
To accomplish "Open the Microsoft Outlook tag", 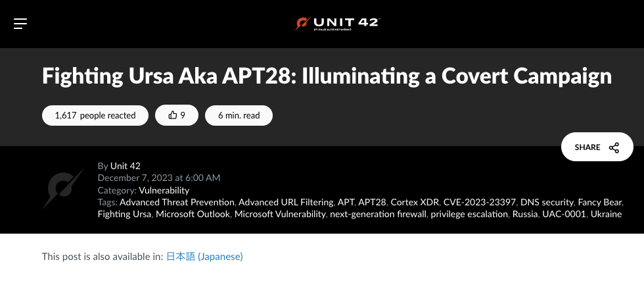I will pos(193,214).
